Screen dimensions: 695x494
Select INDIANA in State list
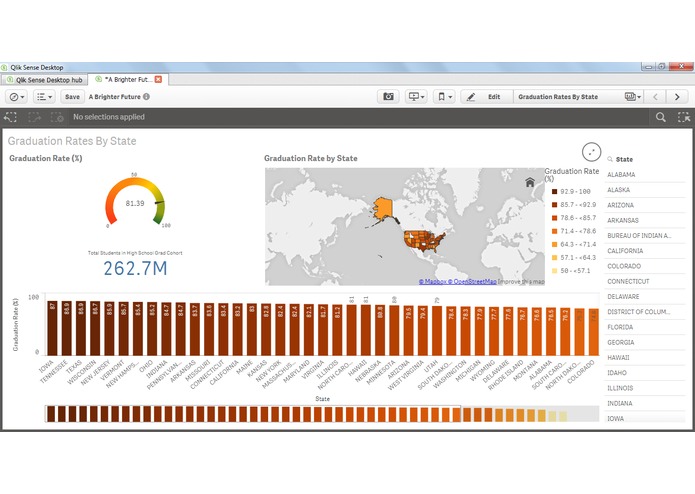point(645,403)
